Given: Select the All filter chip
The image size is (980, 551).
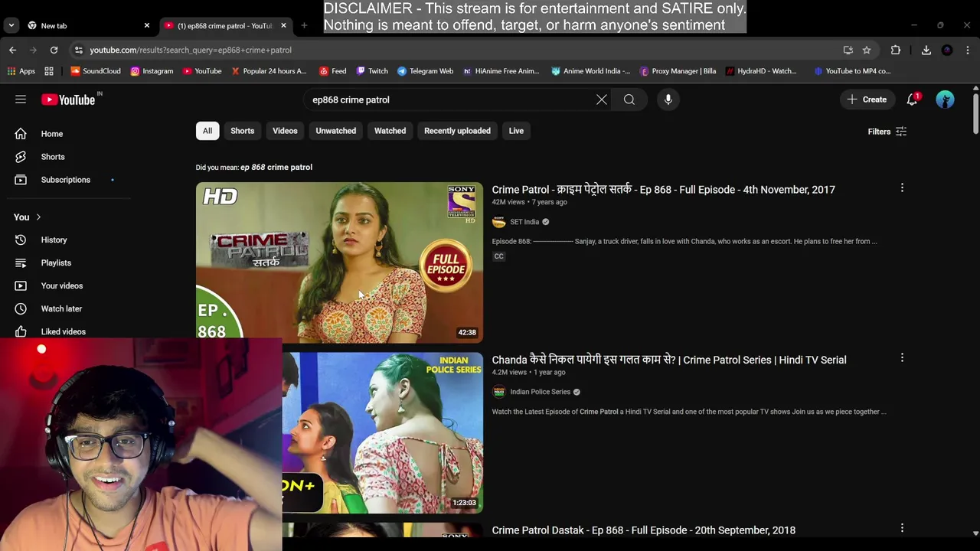Looking at the screenshot, I should 207,131.
